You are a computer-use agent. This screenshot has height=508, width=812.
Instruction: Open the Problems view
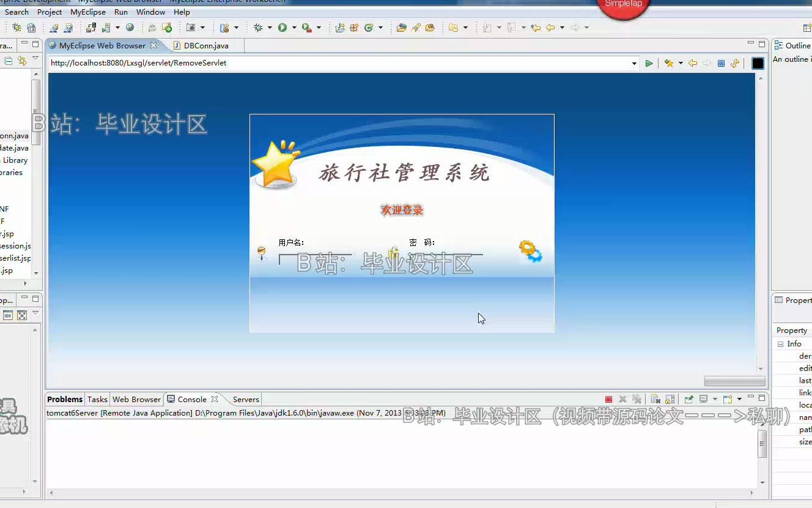pyautogui.click(x=64, y=399)
